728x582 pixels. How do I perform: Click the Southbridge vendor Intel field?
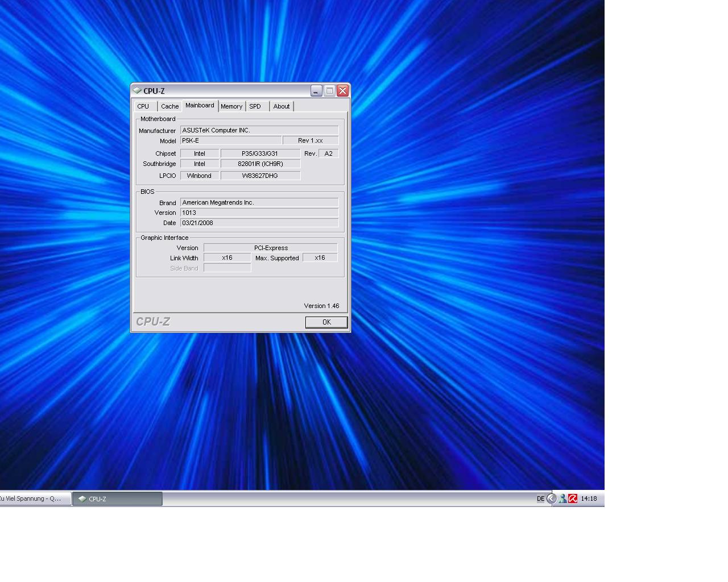[x=200, y=164]
